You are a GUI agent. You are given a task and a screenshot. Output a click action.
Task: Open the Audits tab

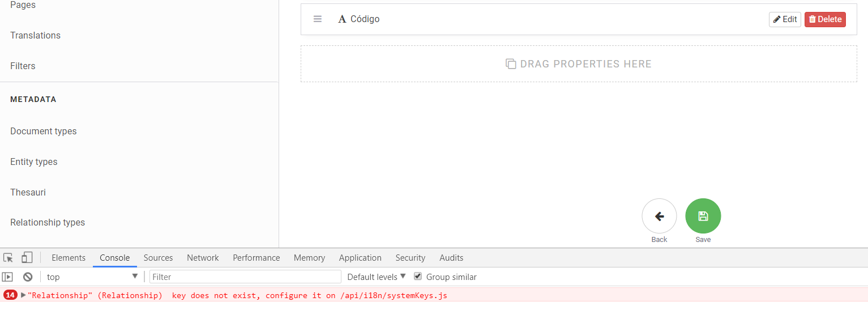[x=451, y=258]
